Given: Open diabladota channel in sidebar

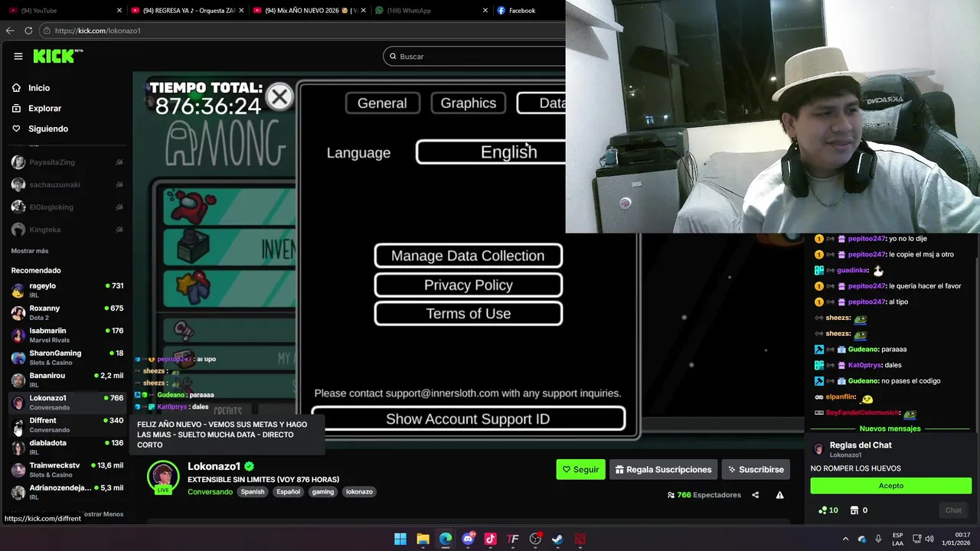Looking at the screenshot, I should pyautogui.click(x=67, y=447).
